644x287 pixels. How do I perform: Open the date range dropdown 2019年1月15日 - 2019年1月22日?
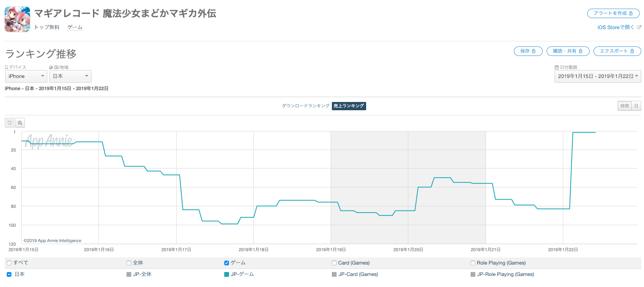tap(597, 76)
